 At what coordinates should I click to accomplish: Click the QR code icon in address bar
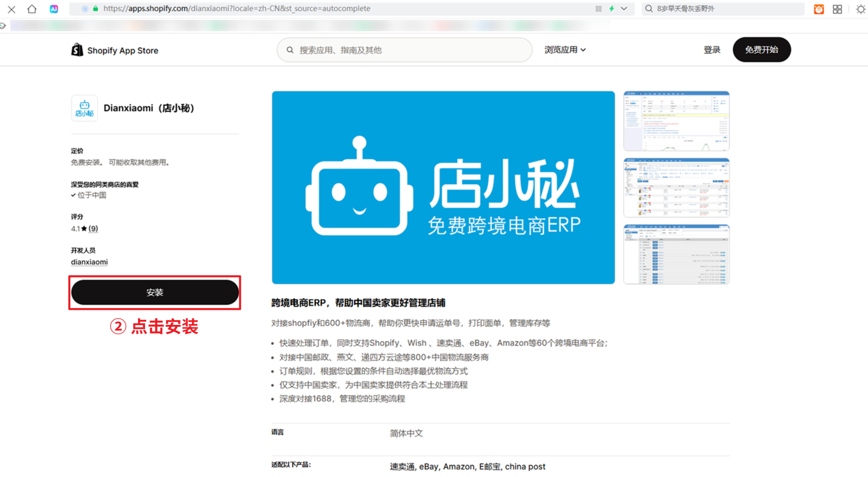tap(598, 9)
